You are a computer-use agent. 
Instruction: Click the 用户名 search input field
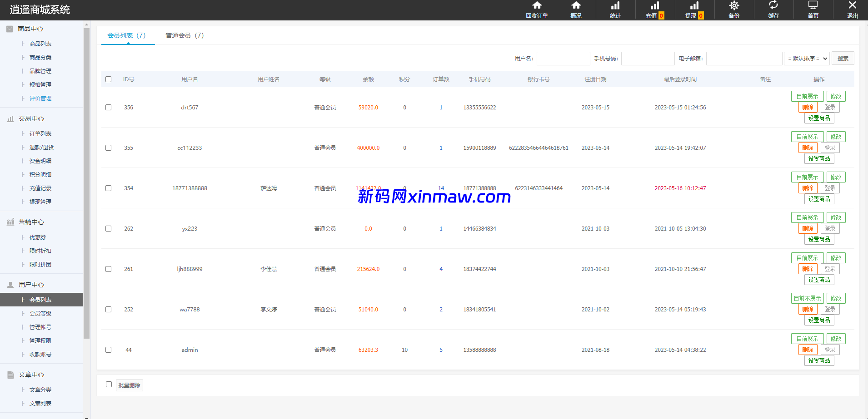(x=563, y=59)
